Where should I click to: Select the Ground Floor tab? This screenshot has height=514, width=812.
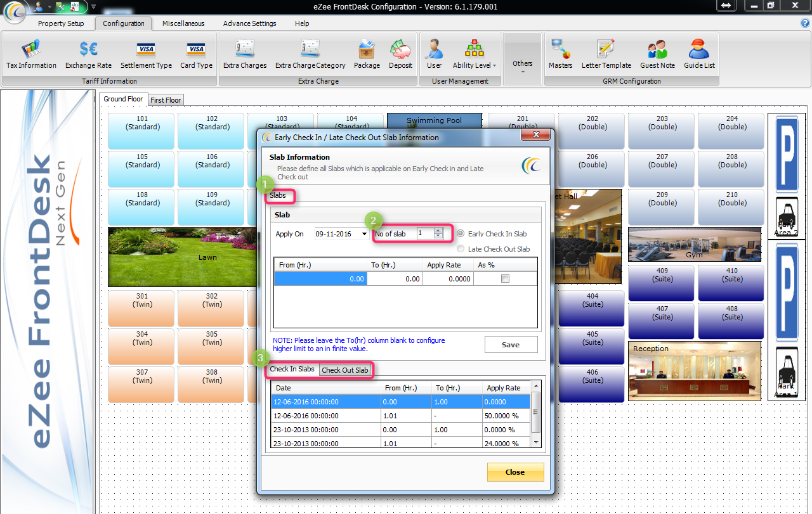click(123, 99)
